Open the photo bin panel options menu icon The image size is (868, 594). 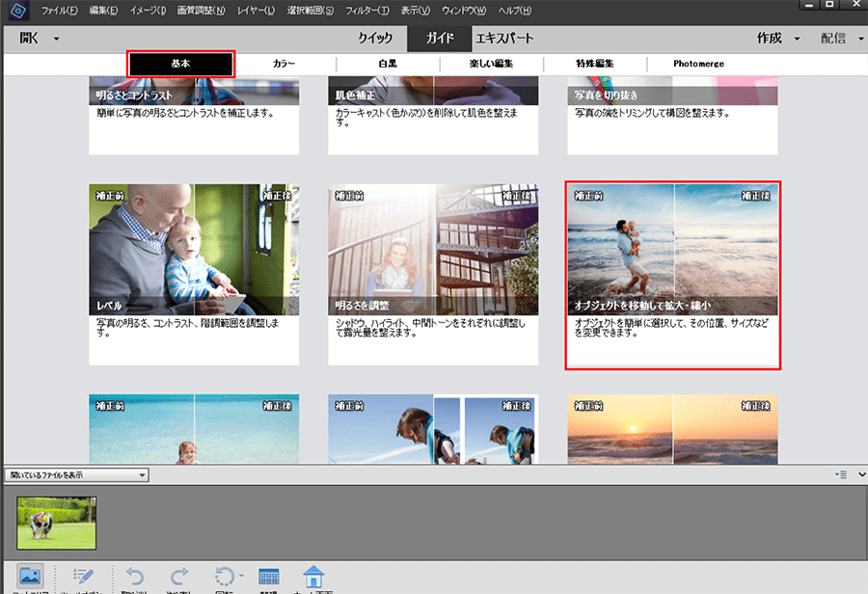(840, 474)
